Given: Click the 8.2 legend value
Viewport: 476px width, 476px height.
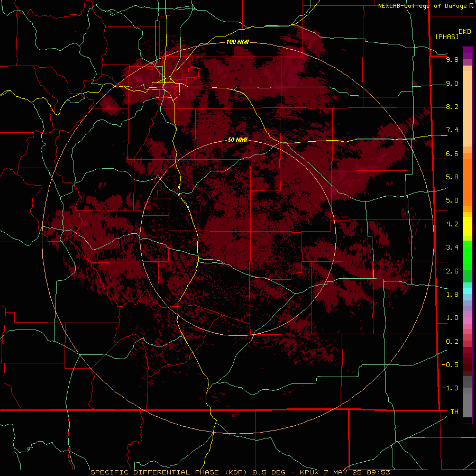Looking at the screenshot, I should [452, 106].
